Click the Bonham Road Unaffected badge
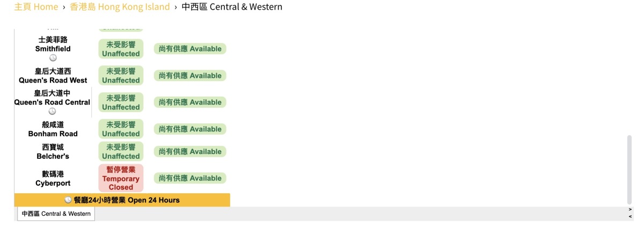 click(121, 129)
